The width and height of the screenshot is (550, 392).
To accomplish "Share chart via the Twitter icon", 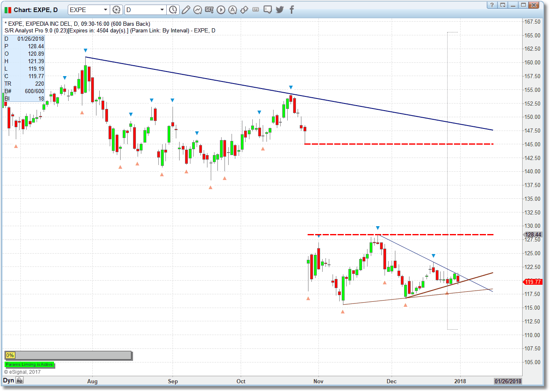I will click(x=280, y=10).
